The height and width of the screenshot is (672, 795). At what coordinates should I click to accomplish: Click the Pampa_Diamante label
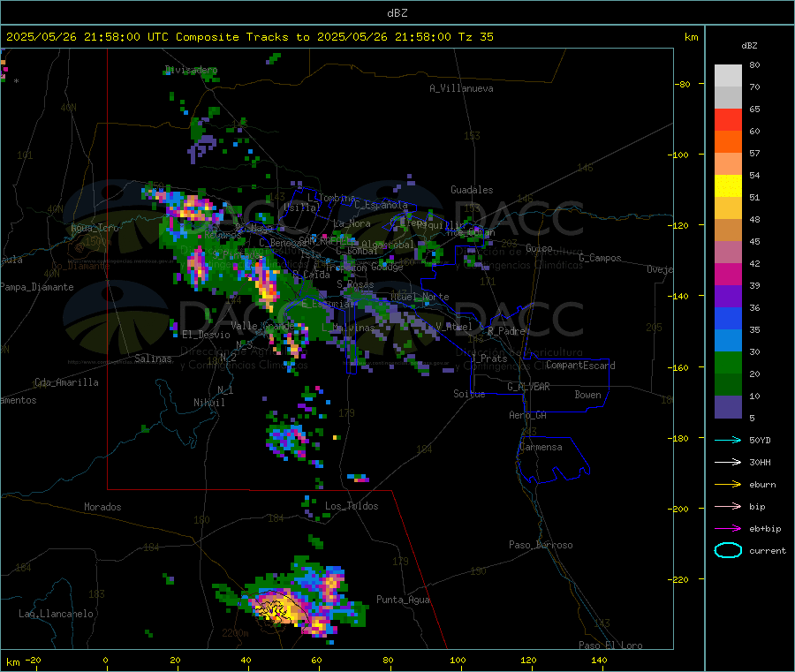[37, 287]
